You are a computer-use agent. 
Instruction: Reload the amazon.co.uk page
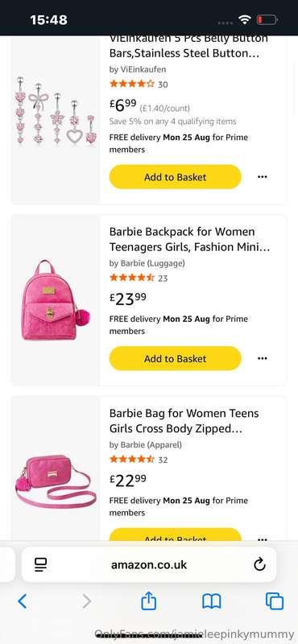coord(259,565)
